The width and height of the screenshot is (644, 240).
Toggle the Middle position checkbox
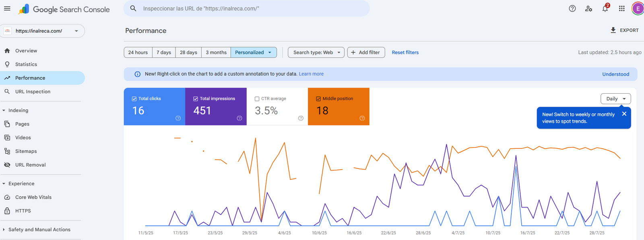[x=318, y=99]
